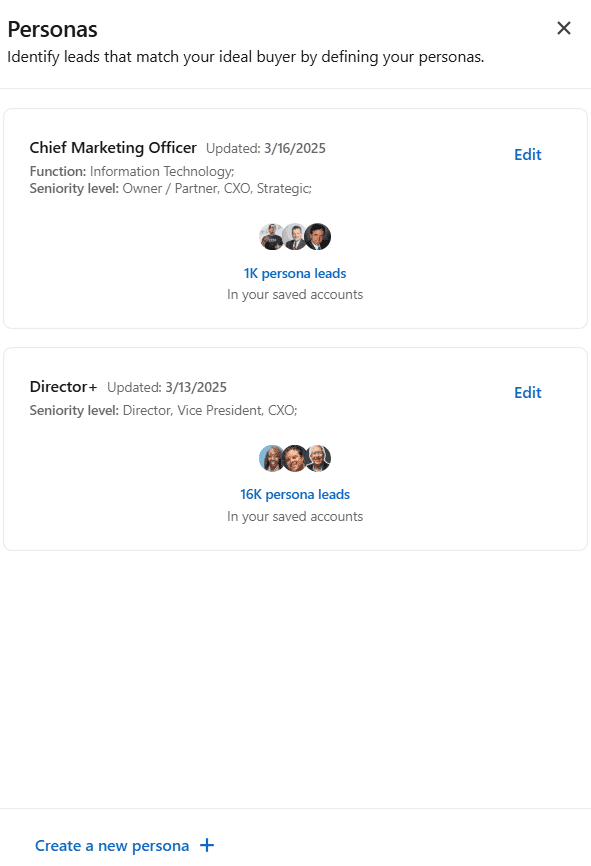Click In your saved accounts under 1K leads
591x866 pixels.
(295, 294)
